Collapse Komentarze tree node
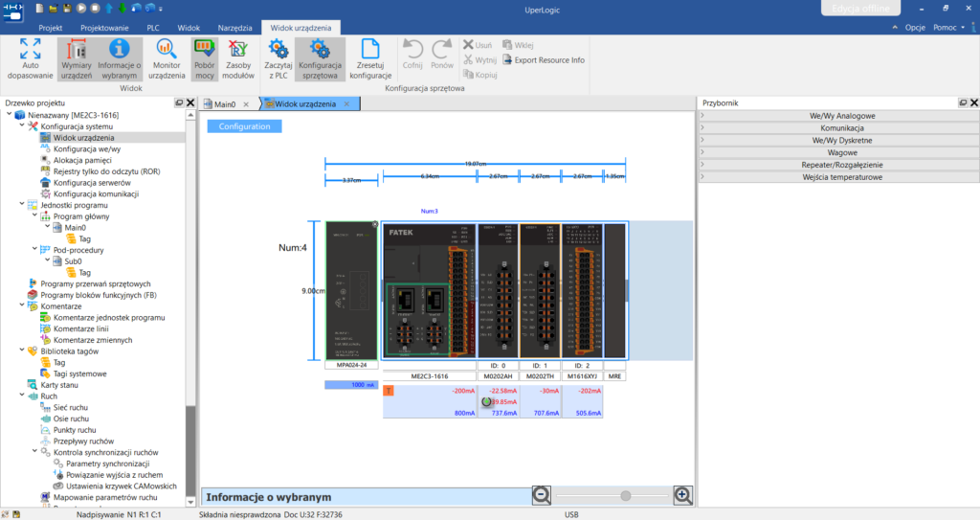This screenshot has width=980, height=520. (22, 306)
